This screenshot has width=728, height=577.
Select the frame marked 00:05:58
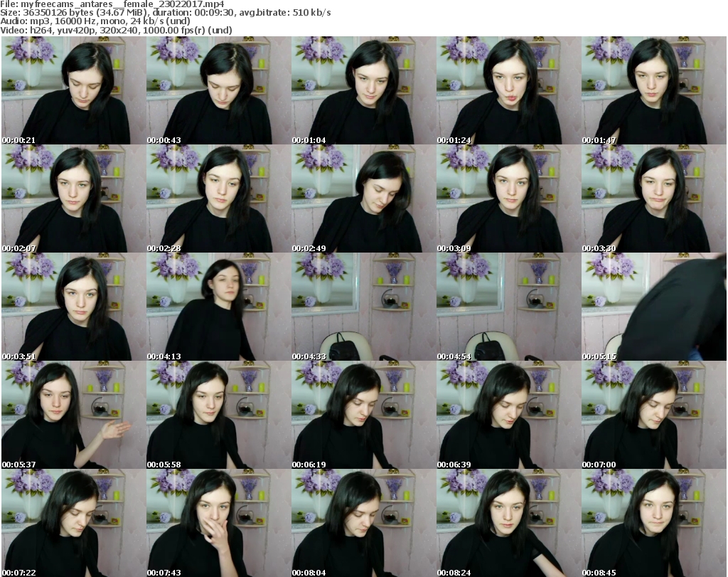(219, 415)
